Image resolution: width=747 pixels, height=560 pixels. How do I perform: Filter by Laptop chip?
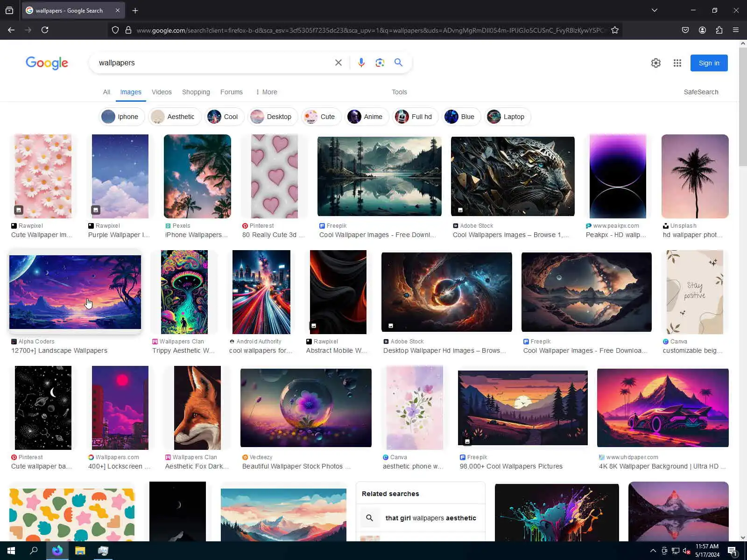pyautogui.click(x=507, y=117)
